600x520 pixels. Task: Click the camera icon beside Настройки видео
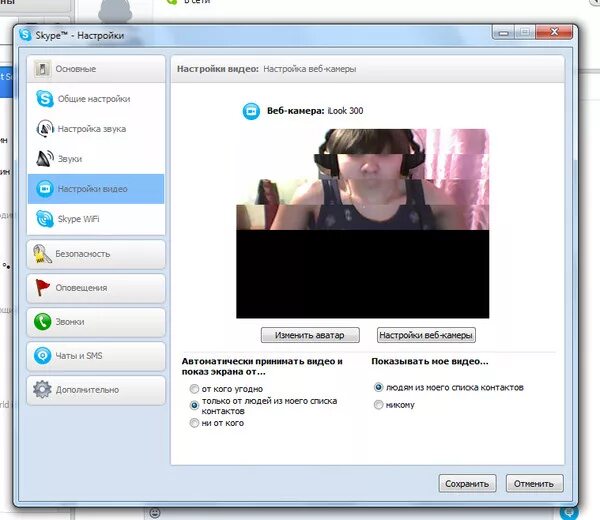pyautogui.click(x=45, y=189)
